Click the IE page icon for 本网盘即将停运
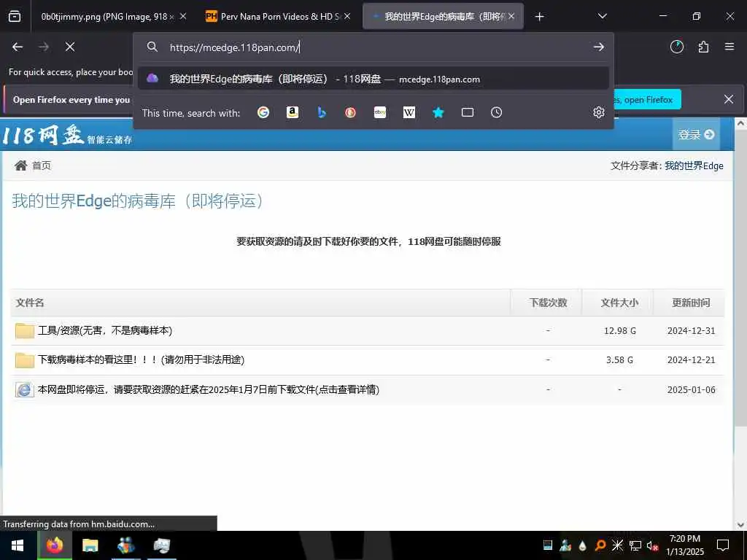This screenshot has height=560, width=747. click(x=24, y=389)
